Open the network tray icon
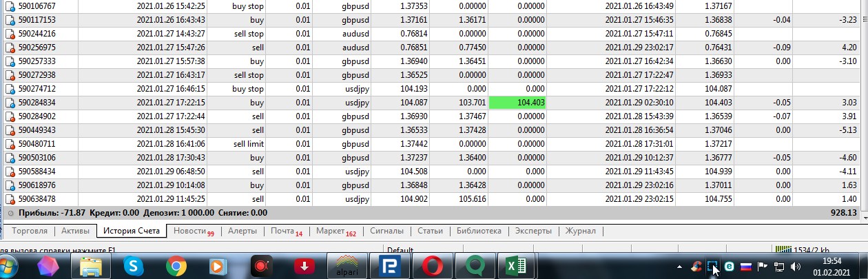The image size is (868, 279). pos(780,267)
